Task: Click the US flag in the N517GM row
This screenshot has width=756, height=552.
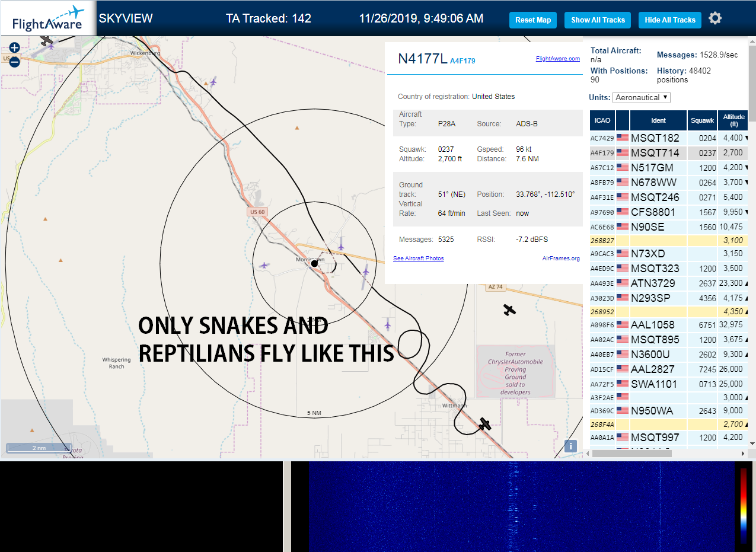Action: tap(623, 167)
